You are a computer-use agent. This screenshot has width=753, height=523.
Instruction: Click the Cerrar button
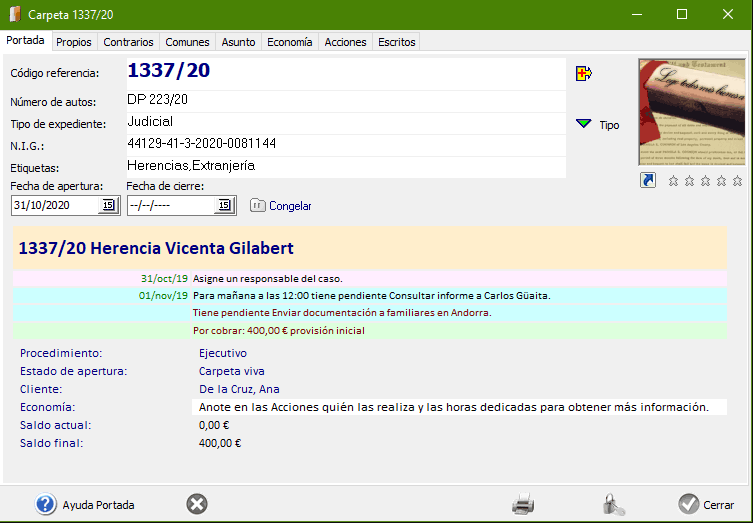(706, 505)
